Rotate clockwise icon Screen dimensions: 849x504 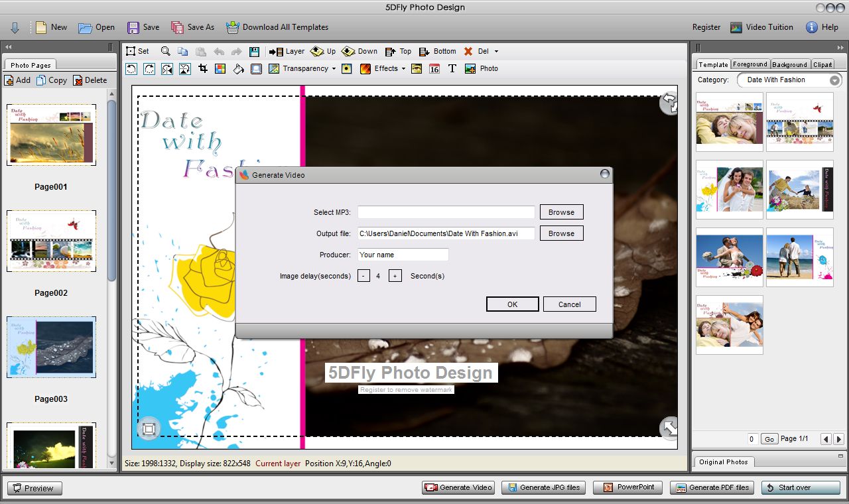149,68
